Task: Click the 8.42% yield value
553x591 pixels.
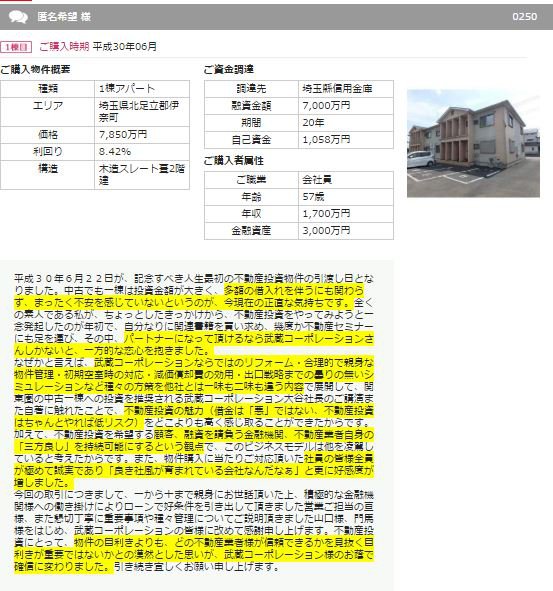Action: 115,152
